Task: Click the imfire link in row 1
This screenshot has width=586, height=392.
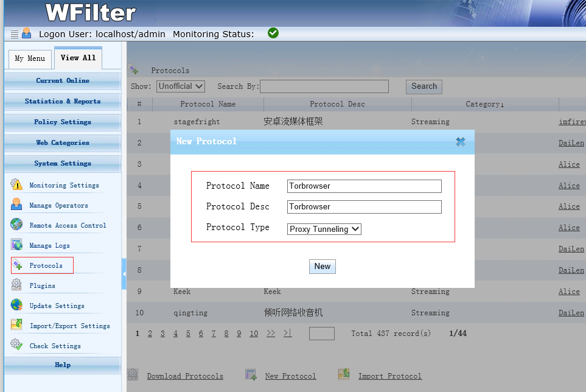Action: [x=572, y=122]
